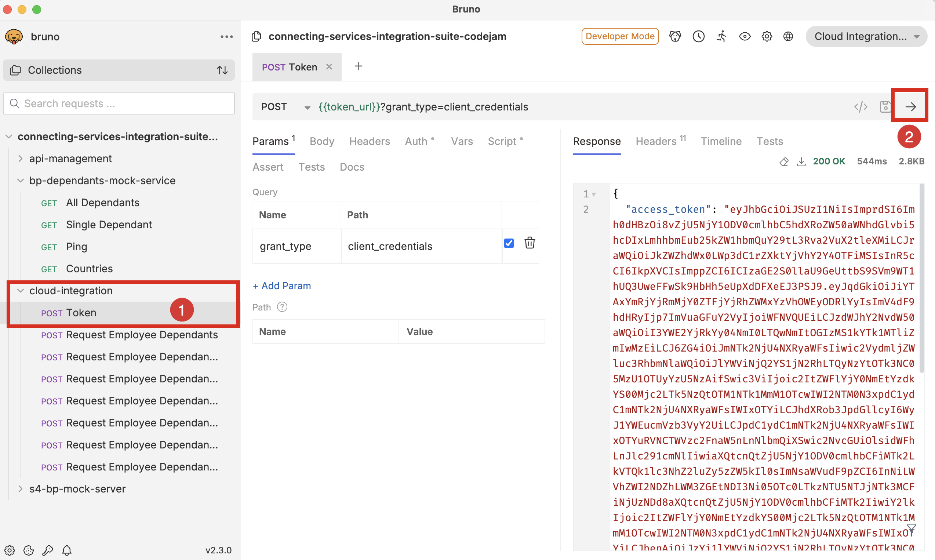Expand the s4-bp-mock-server folder
935x560 pixels.
pos(21,489)
